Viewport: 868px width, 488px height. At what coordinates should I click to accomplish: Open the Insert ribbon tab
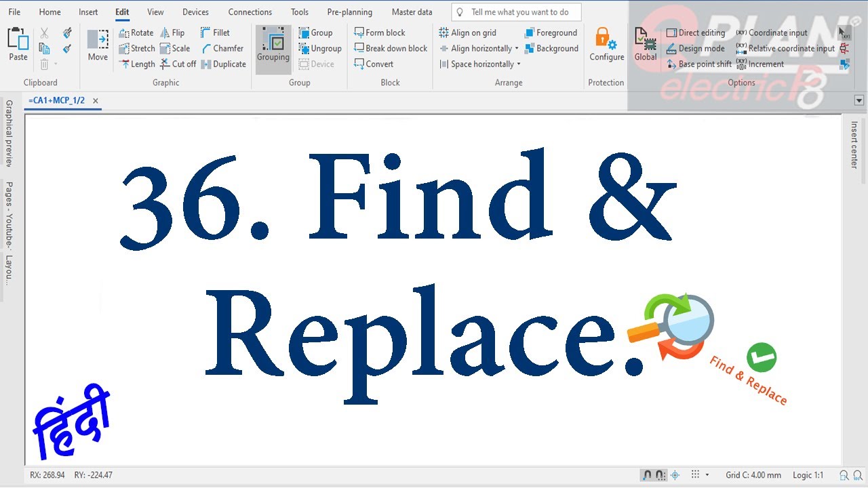(88, 12)
